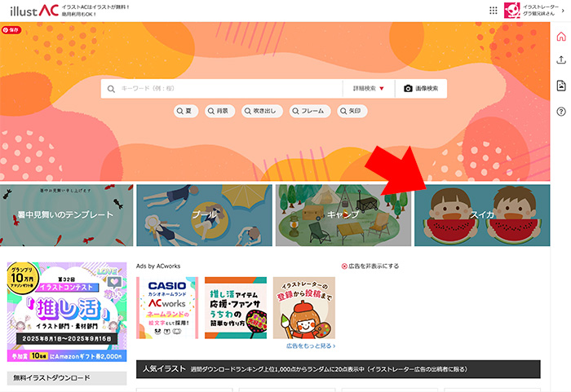Select the フレーム search keyword tag
This screenshot has height=392, width=571.
pyautogui.click(x=307, y=111)
